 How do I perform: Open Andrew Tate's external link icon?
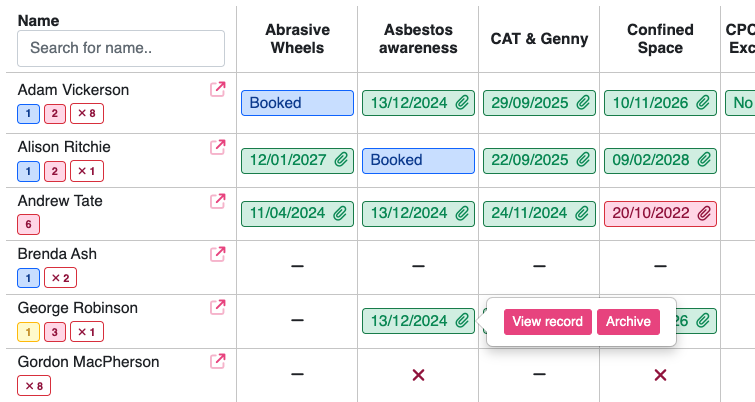click(217, 201)
